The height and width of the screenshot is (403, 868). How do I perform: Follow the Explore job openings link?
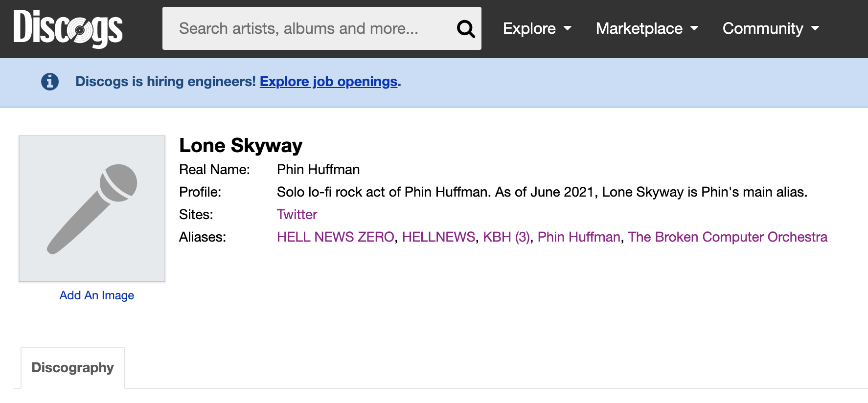coord(328,82)
